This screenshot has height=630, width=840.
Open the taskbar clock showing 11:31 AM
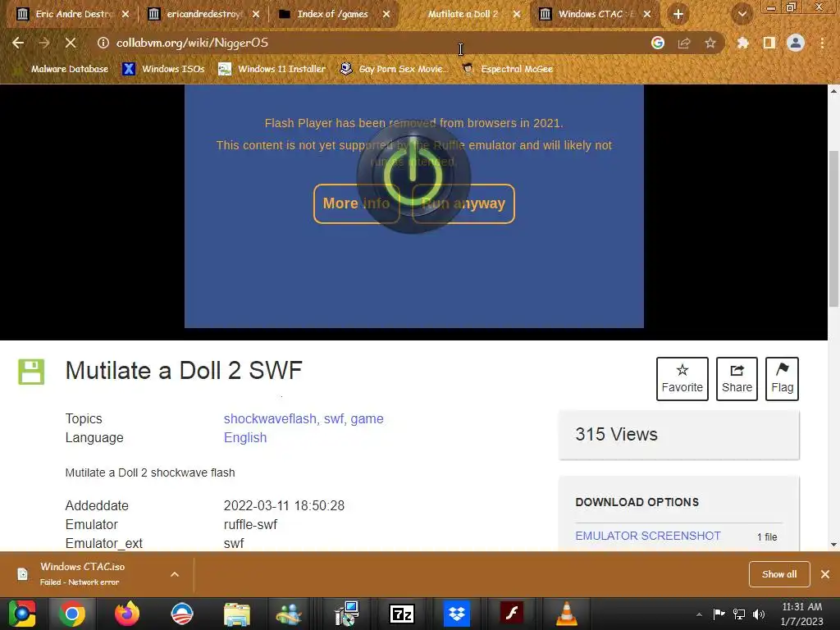tap(802, 614)
